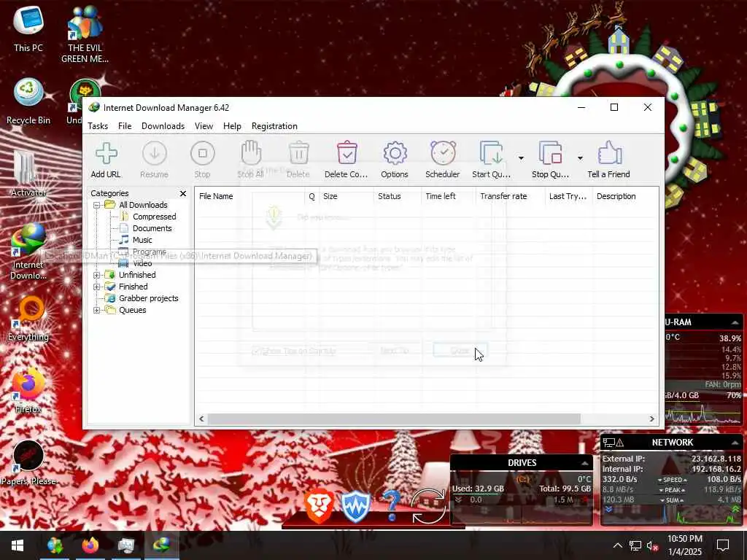Image resolution: width=747 pixels, height=560 pixels.
Task: Open the Help menu
Action: click(232, 126)
